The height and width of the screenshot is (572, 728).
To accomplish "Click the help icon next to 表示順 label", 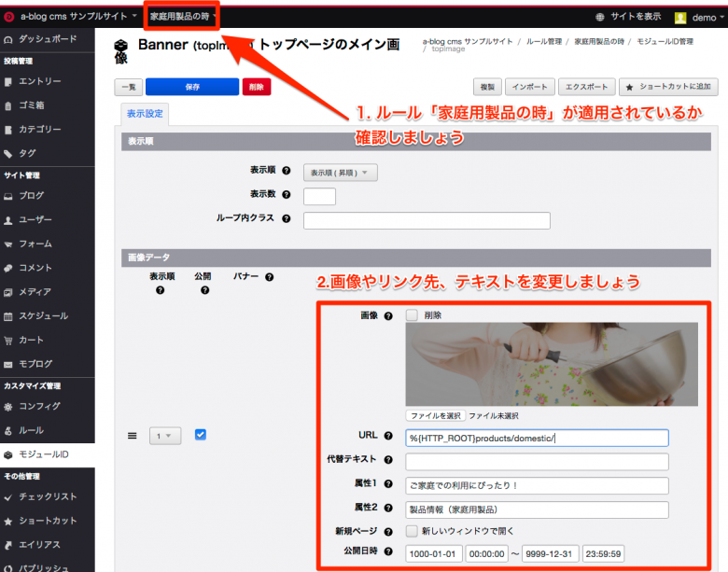I will point(287,172).
